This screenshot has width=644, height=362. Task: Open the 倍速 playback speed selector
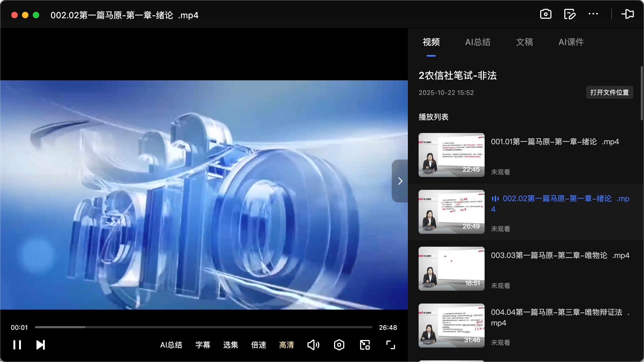click(x=258, y=345)
